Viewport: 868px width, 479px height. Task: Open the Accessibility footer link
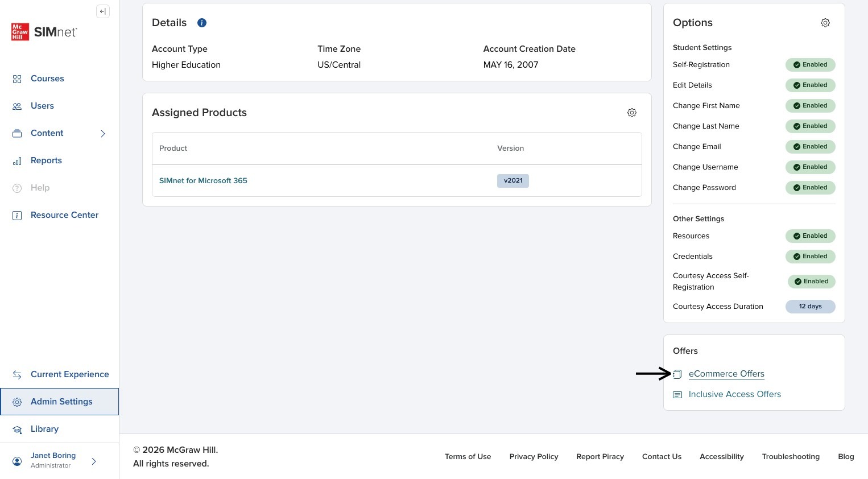pos(722,457)
